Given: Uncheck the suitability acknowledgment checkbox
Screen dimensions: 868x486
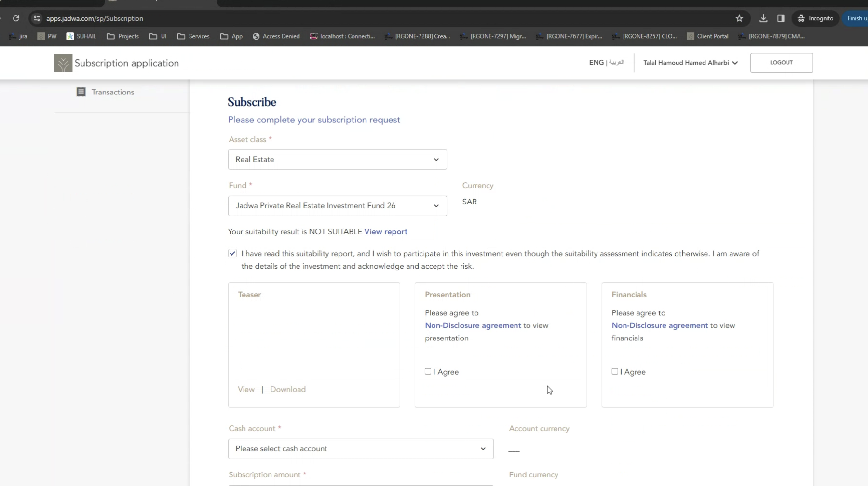Looking at the screenshot, I should [232, 253].
